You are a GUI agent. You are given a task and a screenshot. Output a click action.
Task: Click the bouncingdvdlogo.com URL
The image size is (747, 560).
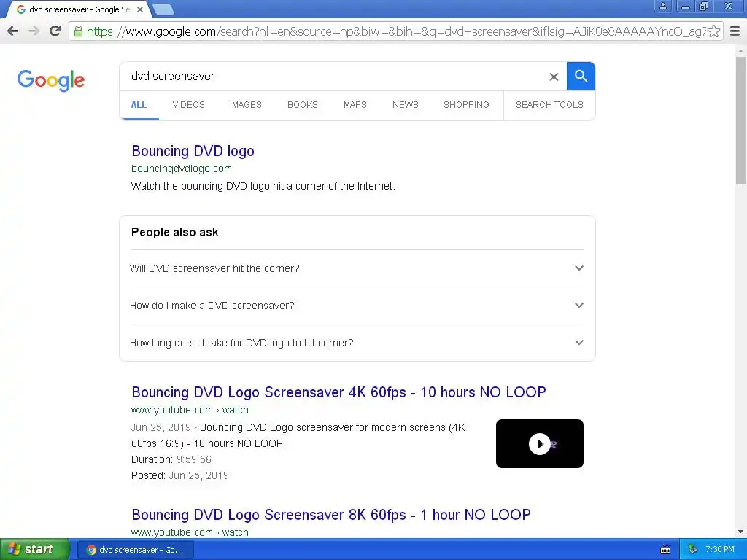[182, 168]
